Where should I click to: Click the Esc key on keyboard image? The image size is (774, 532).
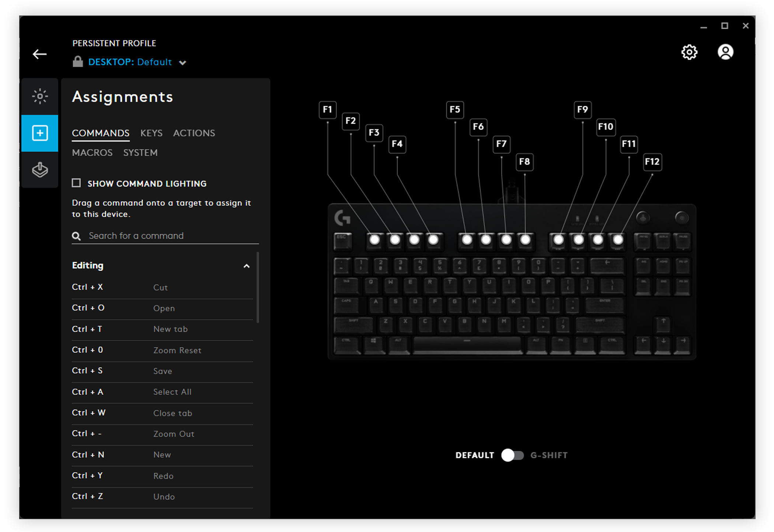[x=343, y=241]
